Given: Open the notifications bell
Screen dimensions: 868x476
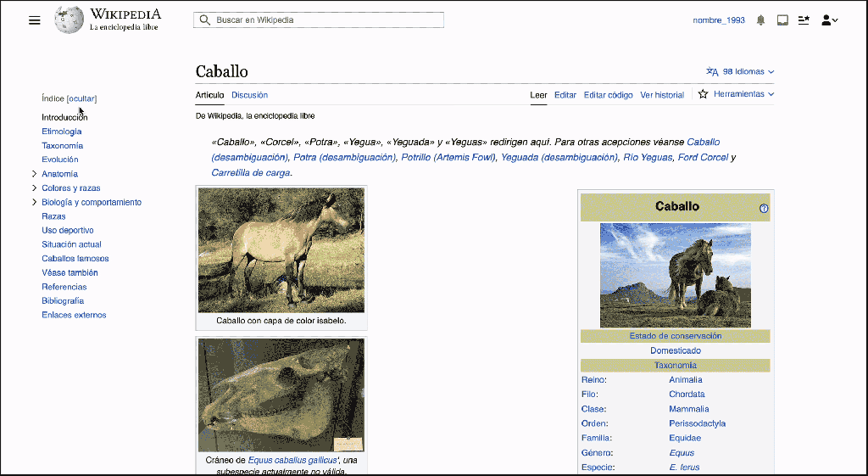Looking at the screenshot, I should (760, 20).
